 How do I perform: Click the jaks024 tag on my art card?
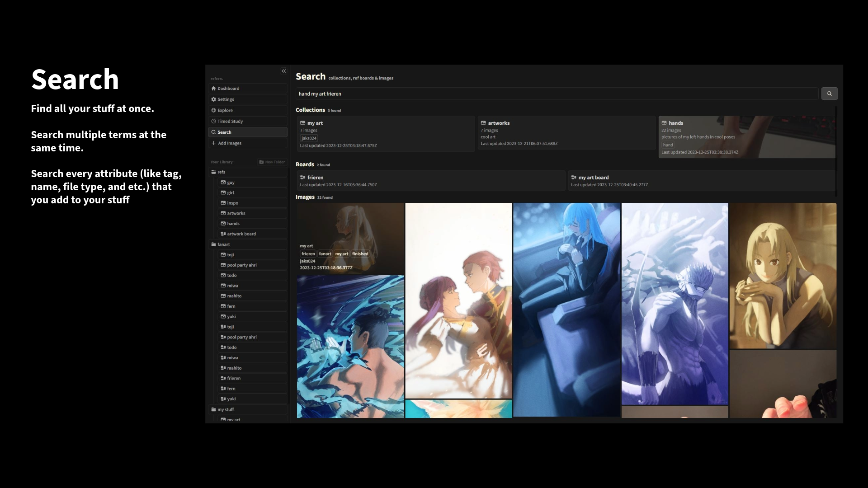[x=309, y=138]
